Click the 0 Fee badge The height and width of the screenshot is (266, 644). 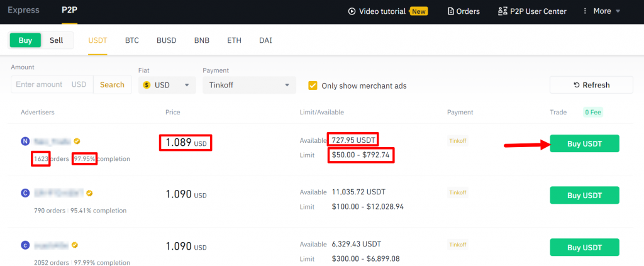tap(592, 112)
